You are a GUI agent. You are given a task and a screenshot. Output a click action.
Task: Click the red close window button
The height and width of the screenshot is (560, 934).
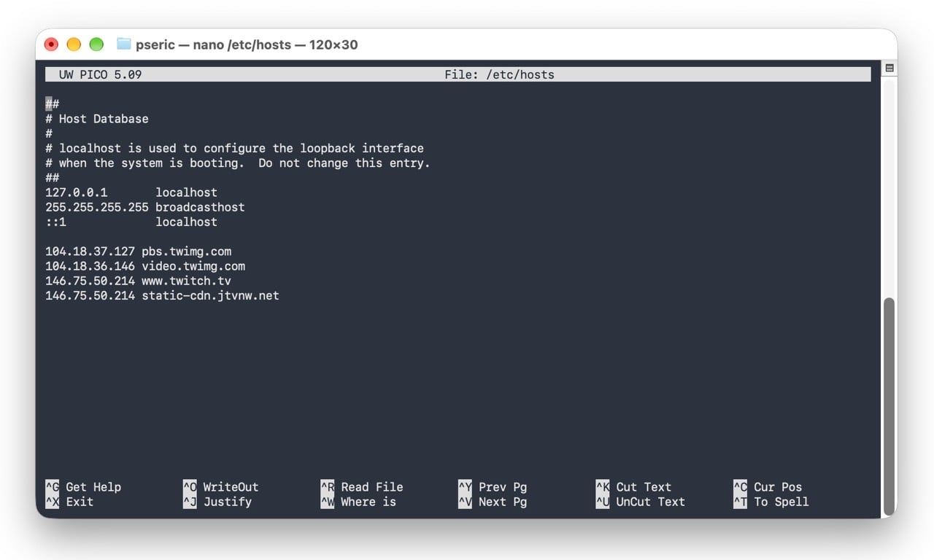(51, 44)
